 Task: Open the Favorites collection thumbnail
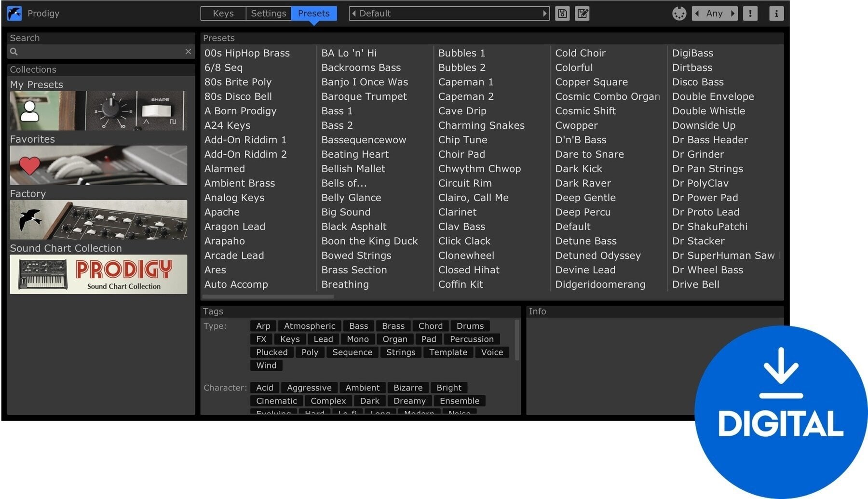coord(98,165)
